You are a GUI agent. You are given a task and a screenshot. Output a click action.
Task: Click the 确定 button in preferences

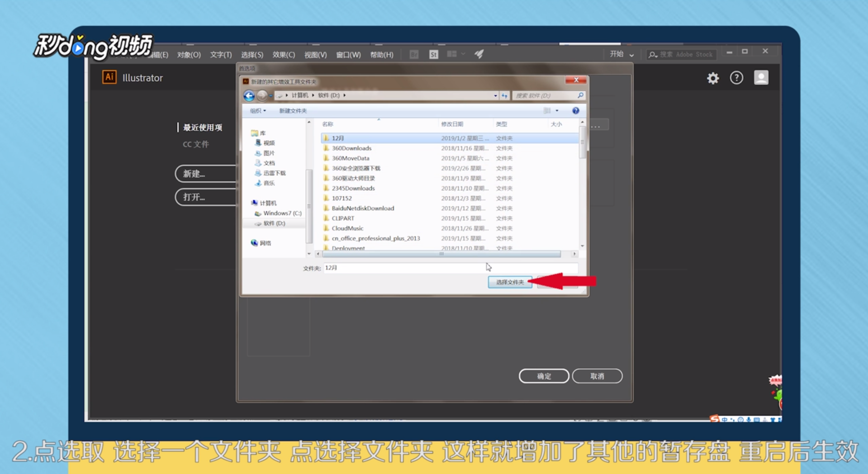tap(544, 376)
